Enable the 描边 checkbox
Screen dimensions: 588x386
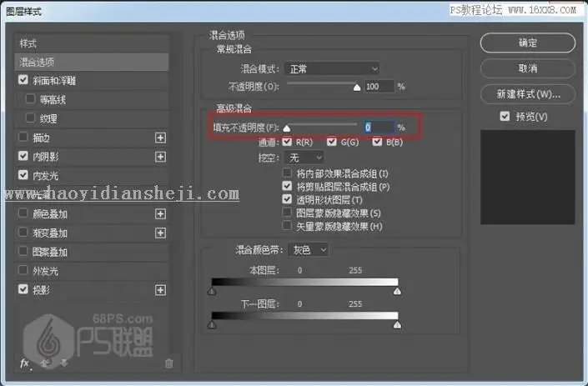pyautogui.click(x=23, y=138)
